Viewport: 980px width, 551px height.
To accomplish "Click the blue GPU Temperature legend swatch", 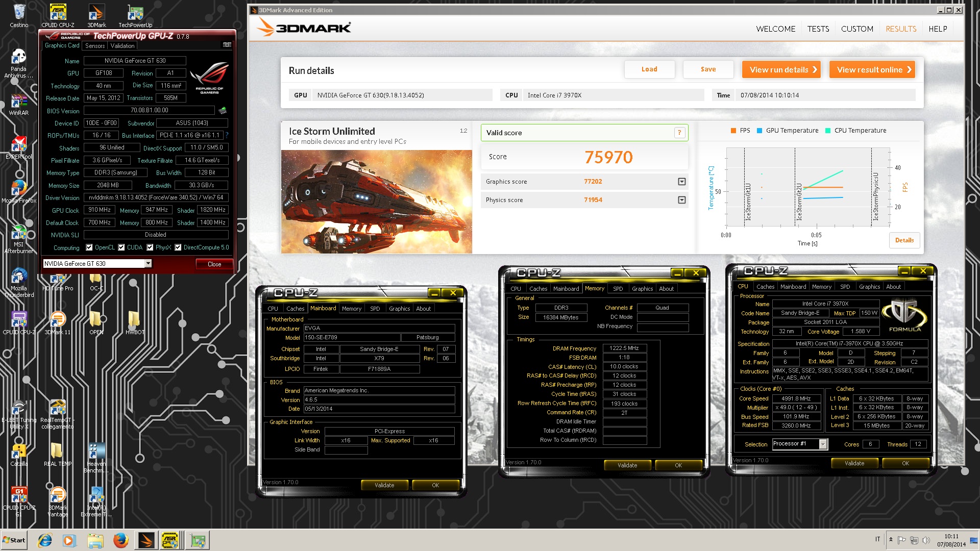I will coord(759,131).
